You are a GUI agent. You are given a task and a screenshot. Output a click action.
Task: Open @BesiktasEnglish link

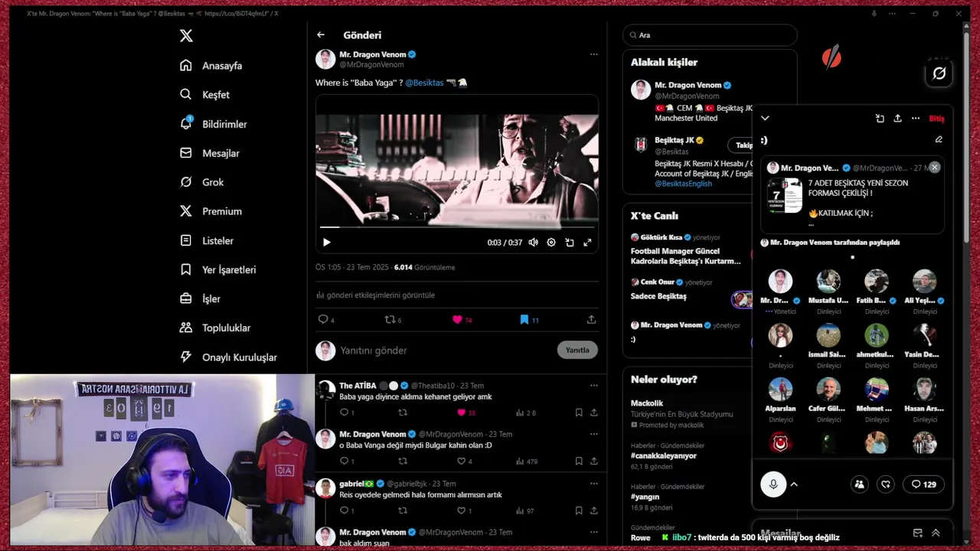tap(683, 184)
